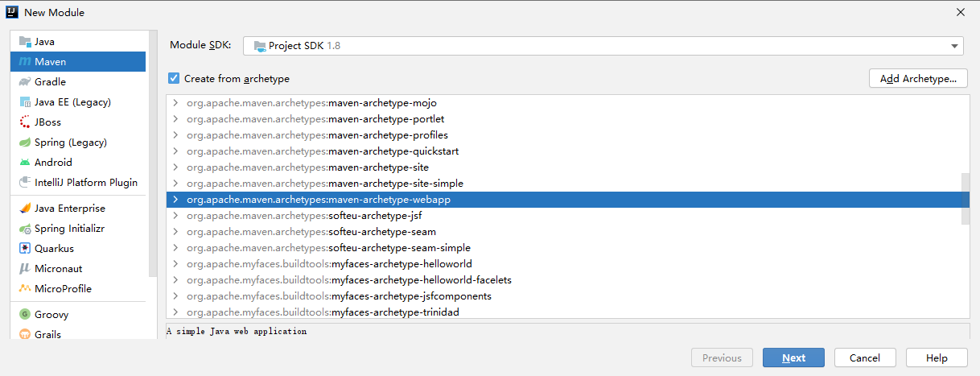Click the Groovy green circle icon
The image size is (980, 376).
(25, 315)
